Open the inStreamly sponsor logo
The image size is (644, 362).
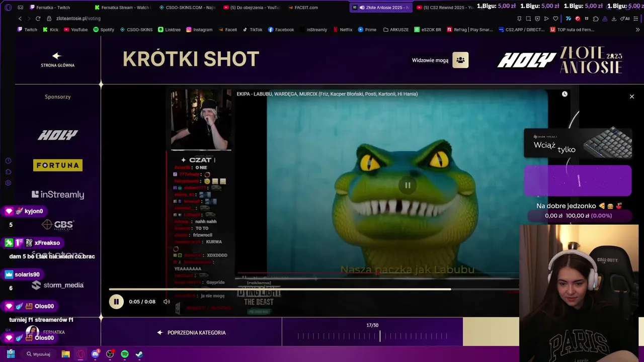coord(58,195)
